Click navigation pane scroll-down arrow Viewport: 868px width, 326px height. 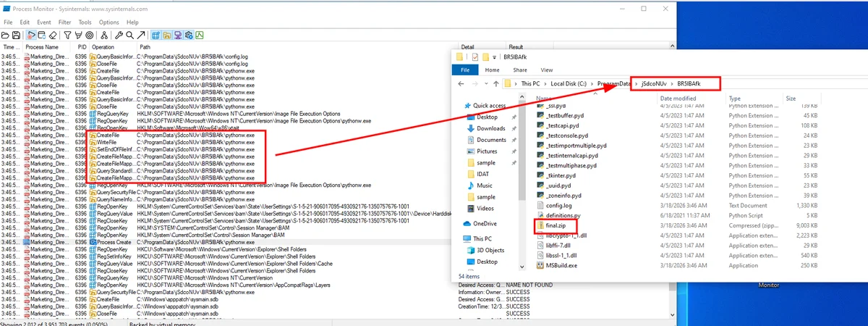point(522,265)
